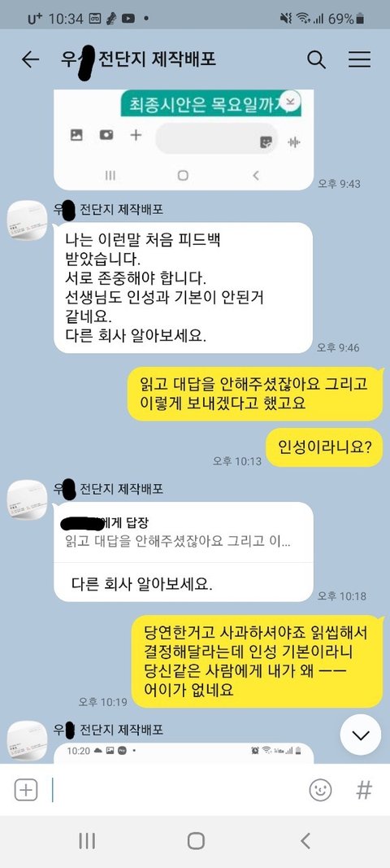Select the yellow '인성이라니요?' message bubble
The width and height of the screenshot is (390, 868).
324,447
